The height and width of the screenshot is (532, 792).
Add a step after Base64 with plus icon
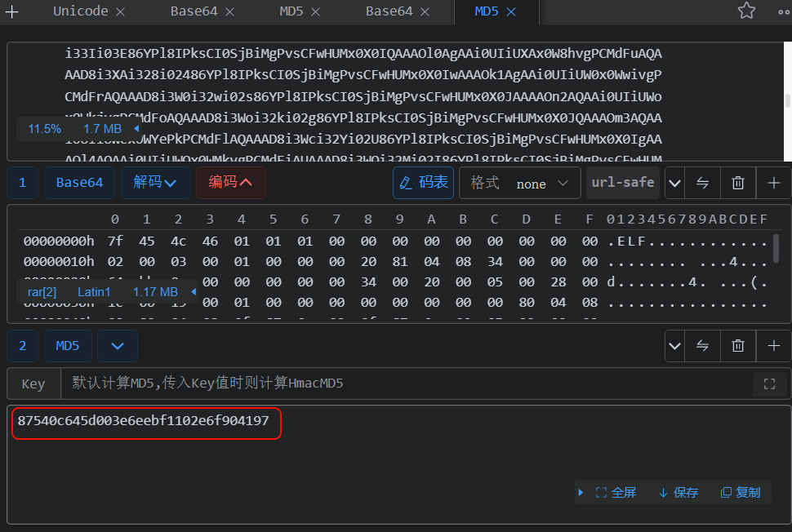coord(774,183)
